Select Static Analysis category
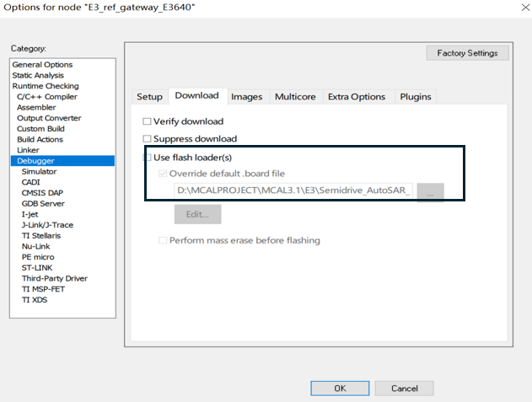The image size is (532, 402). coord(39,76)
